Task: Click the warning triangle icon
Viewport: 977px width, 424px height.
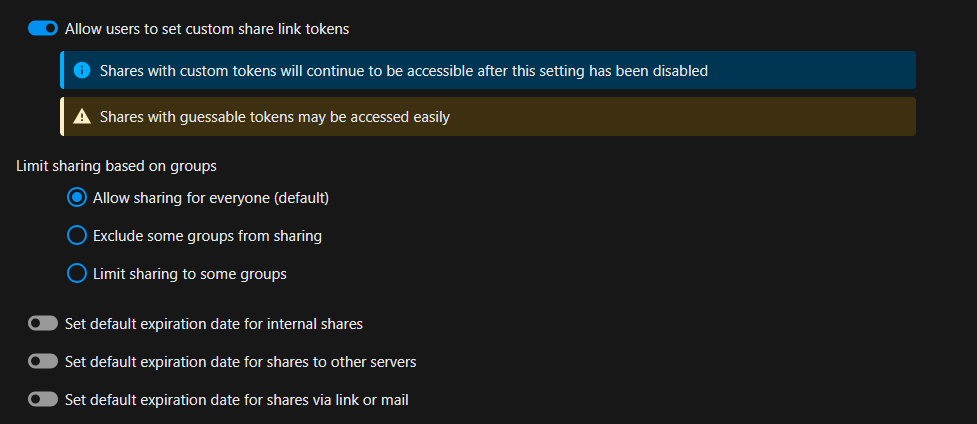Action: tap(83, 117)
